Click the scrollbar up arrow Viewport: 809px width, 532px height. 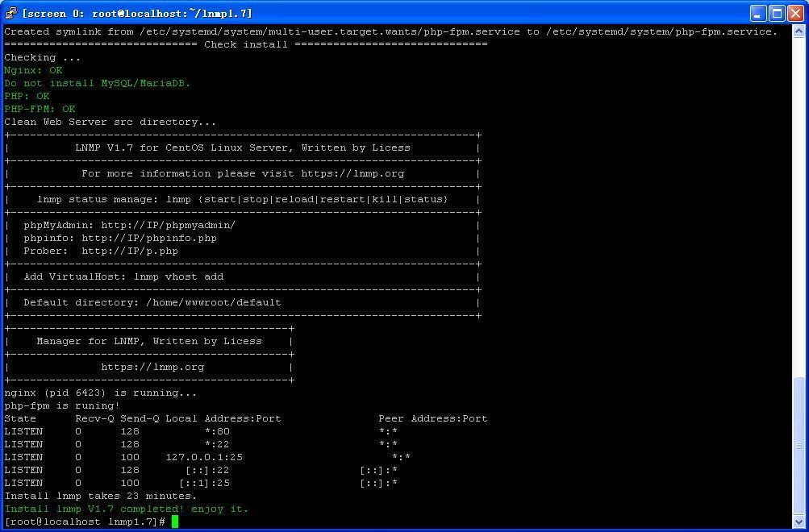coord(799,30)
